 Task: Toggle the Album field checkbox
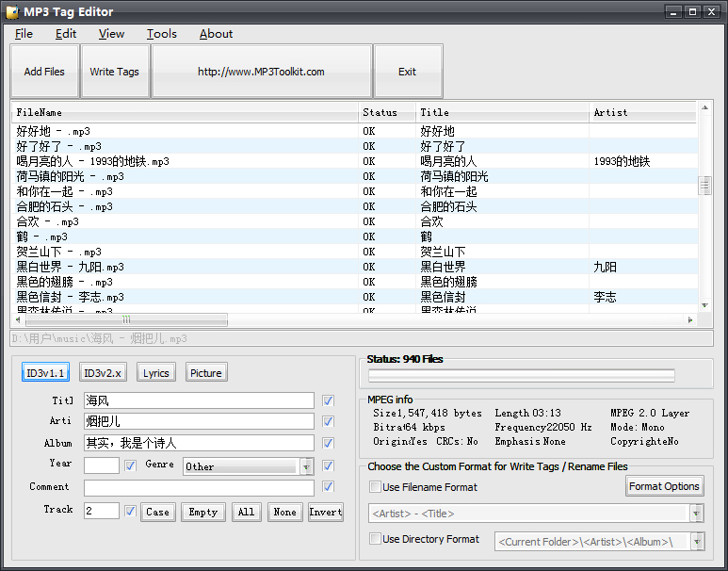click(328, 443)
